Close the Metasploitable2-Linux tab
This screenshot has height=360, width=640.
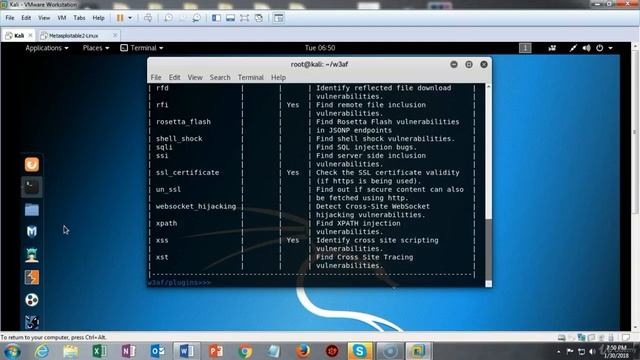115,36
